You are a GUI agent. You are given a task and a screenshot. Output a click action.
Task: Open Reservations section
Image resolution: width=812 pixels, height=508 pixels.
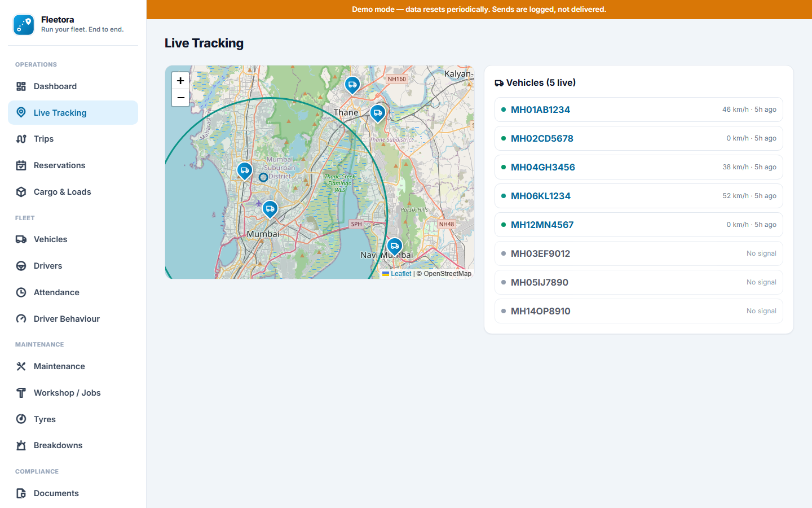(x=73, y=165)
